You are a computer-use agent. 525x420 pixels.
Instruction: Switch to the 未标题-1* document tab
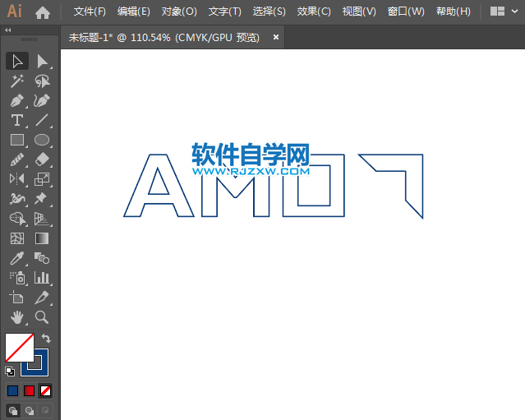pos(164,38)
